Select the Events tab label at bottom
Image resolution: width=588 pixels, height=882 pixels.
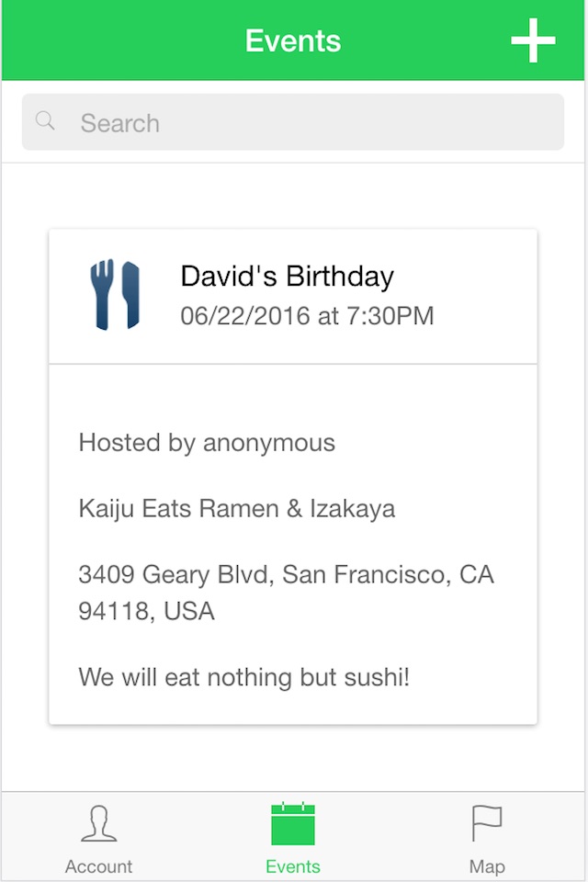[x=293, y=866]
